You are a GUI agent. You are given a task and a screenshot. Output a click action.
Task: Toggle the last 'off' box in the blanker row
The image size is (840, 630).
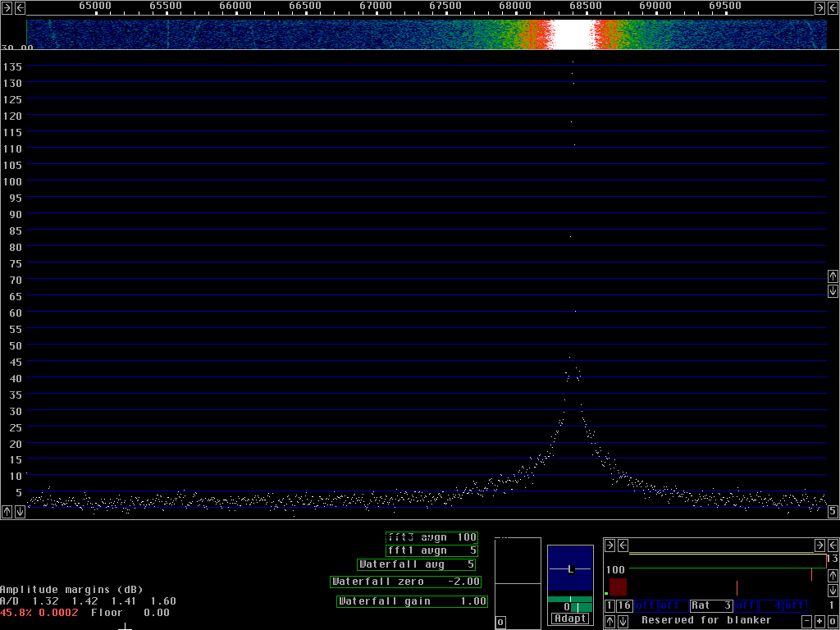coord(795,606)
